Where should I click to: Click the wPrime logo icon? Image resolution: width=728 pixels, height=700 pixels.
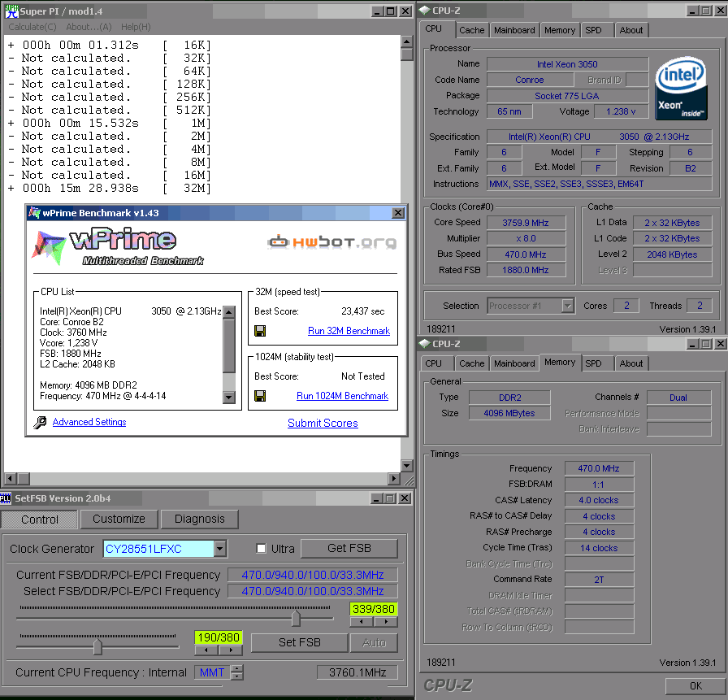point(48,248)
